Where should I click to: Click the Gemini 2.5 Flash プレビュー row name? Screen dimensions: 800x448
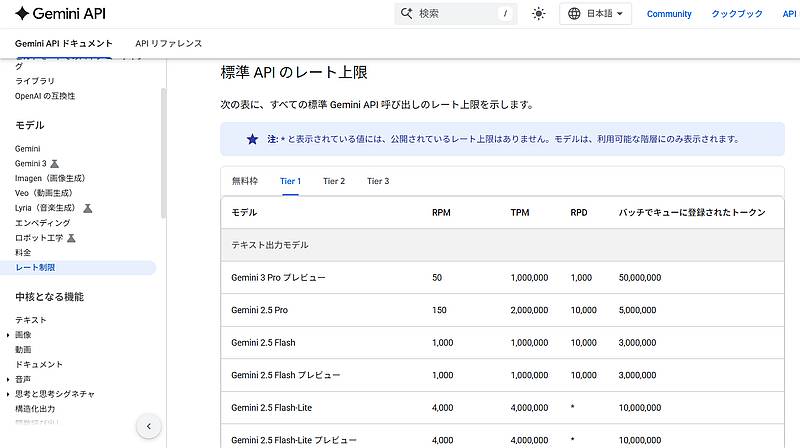286,376
